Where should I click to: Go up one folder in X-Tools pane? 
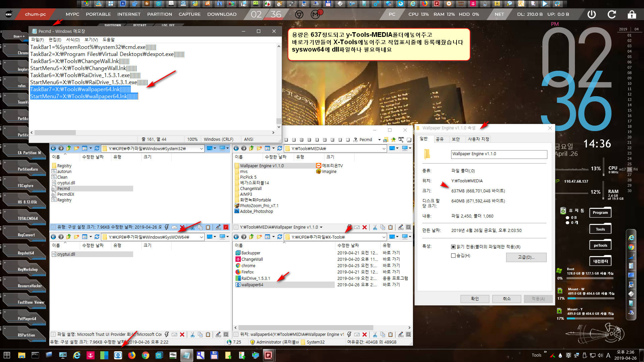251,237
